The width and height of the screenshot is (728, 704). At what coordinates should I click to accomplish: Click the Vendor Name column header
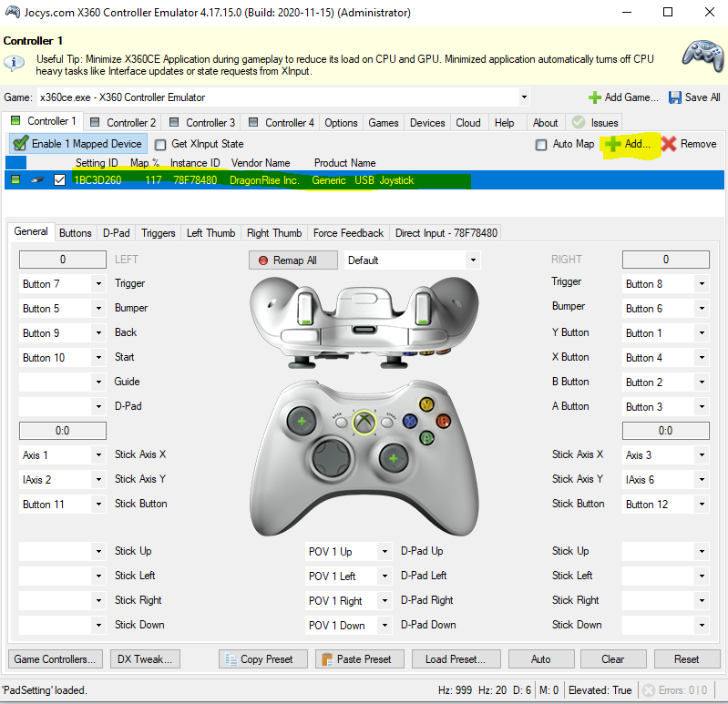click(261, 163)
